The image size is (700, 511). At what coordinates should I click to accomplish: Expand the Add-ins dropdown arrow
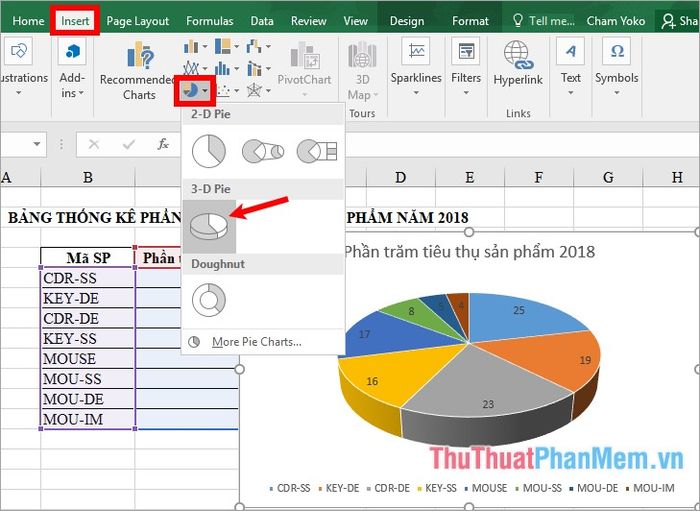click(82, 93)
